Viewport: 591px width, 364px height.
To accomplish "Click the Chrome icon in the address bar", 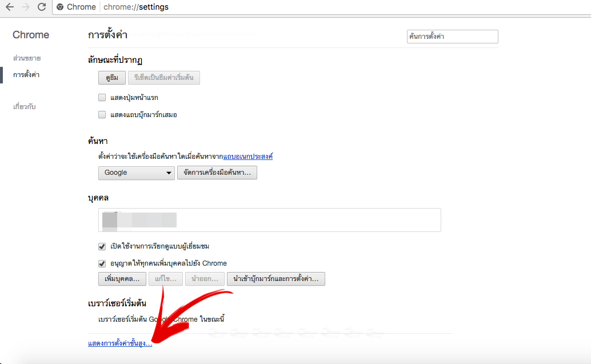I will point(60,7).
